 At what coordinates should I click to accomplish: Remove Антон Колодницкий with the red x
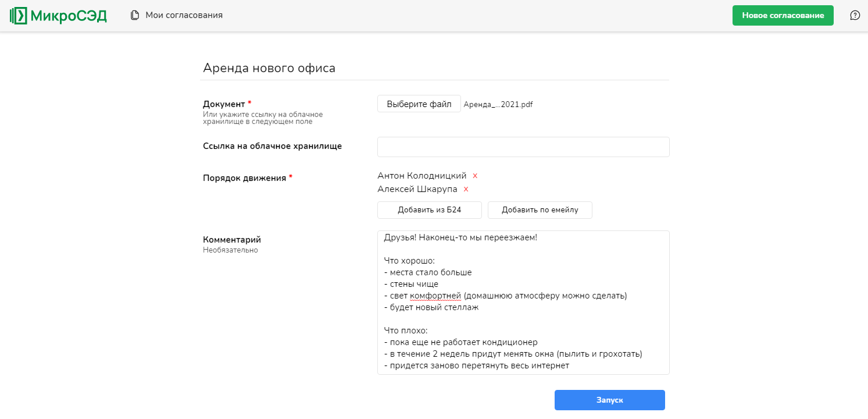point(475,176)
